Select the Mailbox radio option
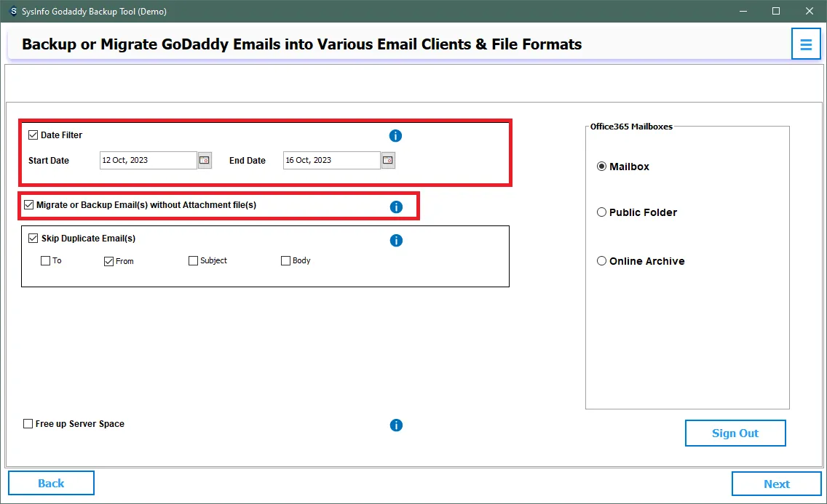 click(601, 167)
